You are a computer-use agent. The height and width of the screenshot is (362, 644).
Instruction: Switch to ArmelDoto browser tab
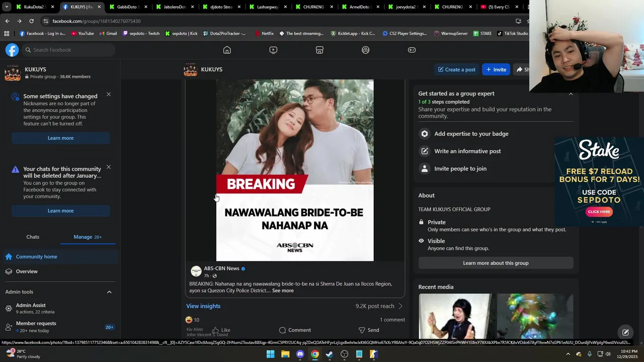(x=360, y=7)
